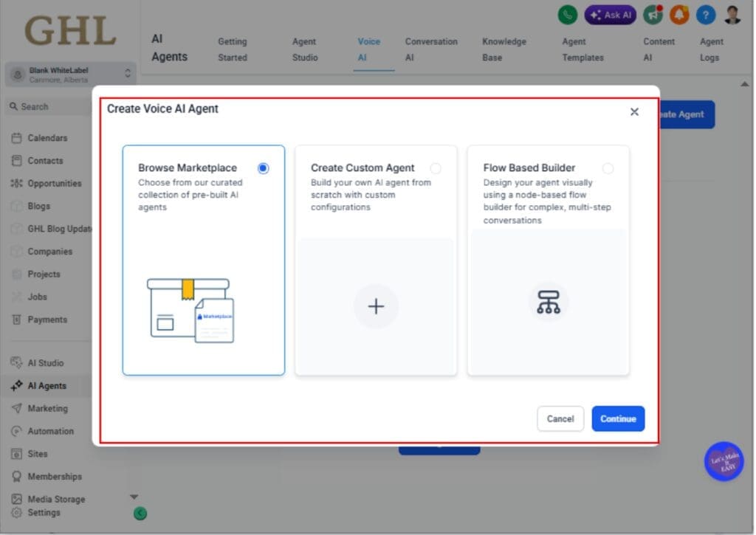Open the user profile avatar

(x=733, y=15)
